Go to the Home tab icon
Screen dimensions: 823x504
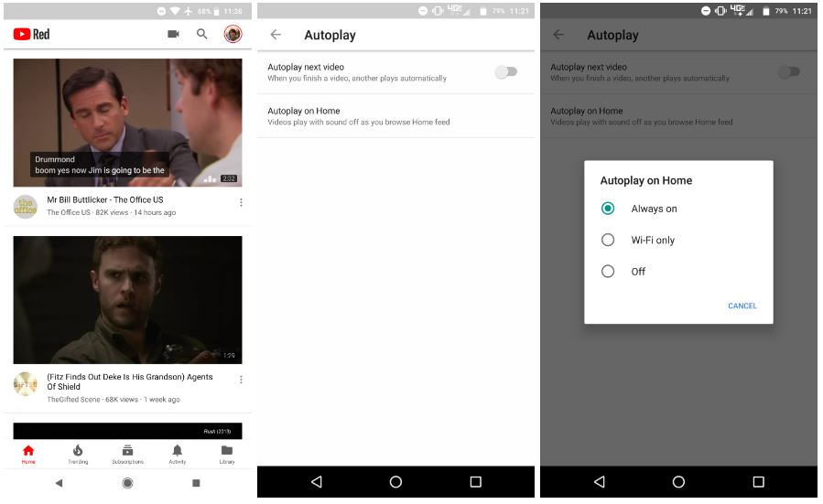pyautogui.click(x=28, y=453)
